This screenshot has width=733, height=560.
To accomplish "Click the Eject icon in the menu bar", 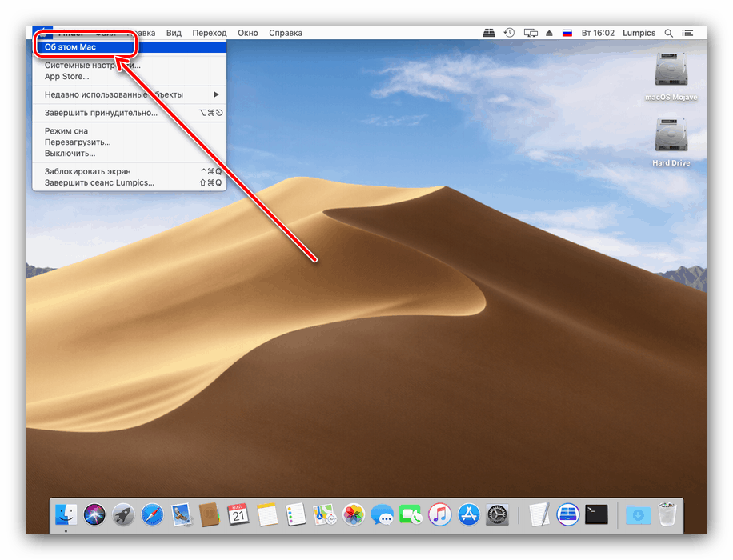I will 549,33.
